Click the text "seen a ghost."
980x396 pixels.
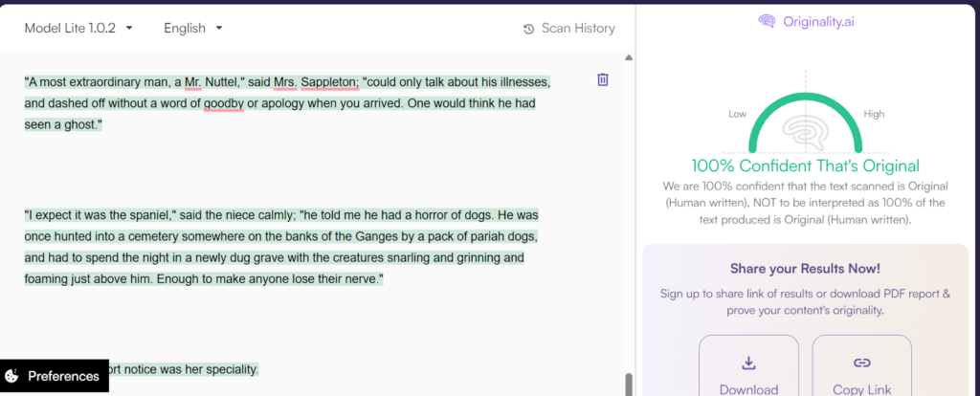point(63,125)
